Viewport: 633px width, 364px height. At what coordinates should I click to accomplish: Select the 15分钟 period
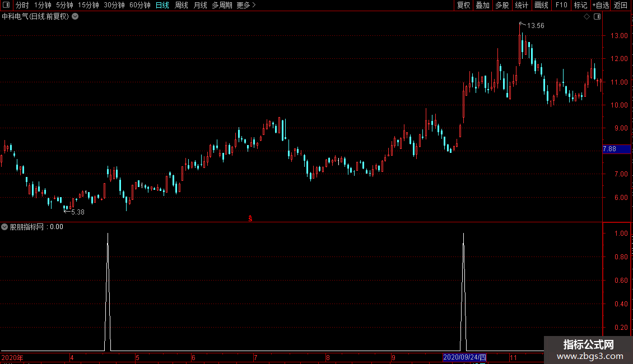pyautogui.click(x=88, y=5)
